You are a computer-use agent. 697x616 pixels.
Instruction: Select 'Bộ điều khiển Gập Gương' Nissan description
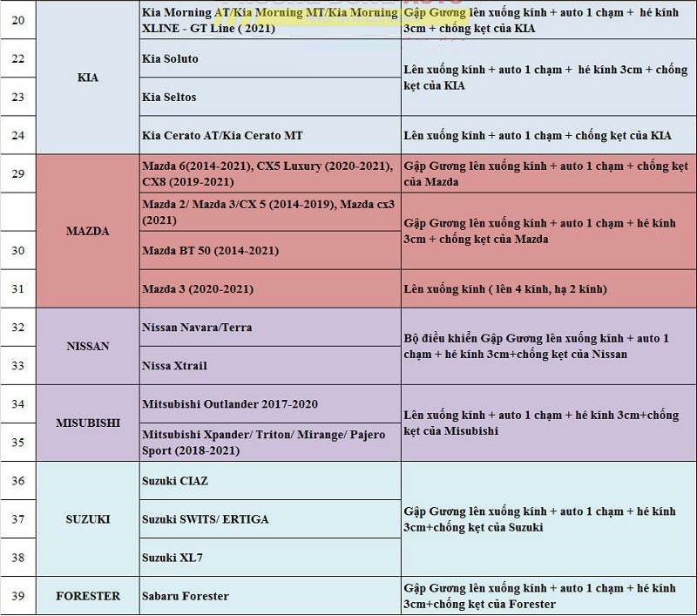[549, 346]
